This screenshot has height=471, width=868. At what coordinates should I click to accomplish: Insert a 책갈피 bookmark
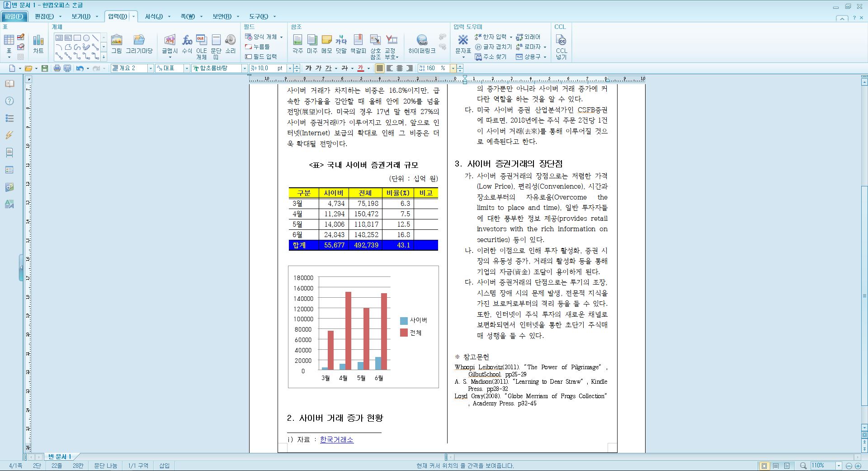coord(358,44)
